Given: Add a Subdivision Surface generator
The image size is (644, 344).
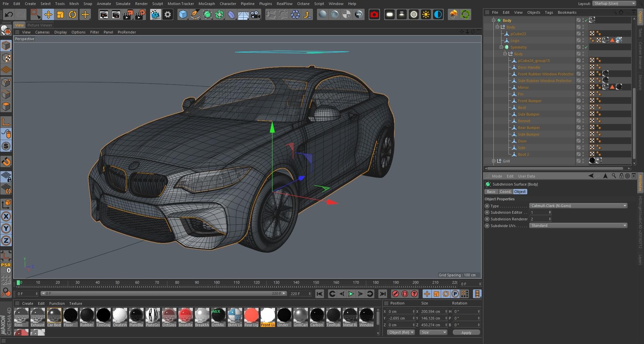Looking at the screenshot, I should point(207,14).
